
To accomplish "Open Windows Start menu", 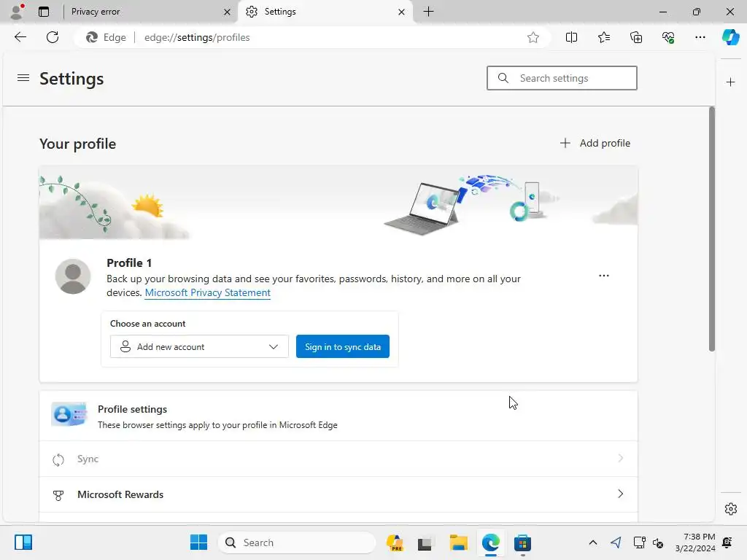I will click(198, 542).
